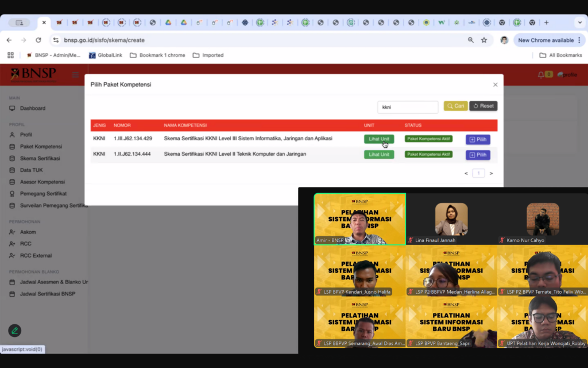Image resolution: width=588 pixels, height=368 pixels.
Task: Open the Chrome apps grid icon
Action: point(10,55)
